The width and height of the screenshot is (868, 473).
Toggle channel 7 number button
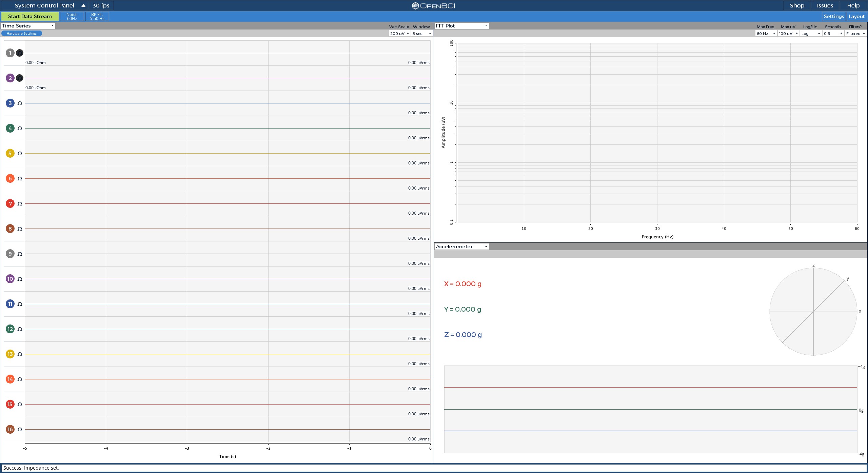pos(10,203)
